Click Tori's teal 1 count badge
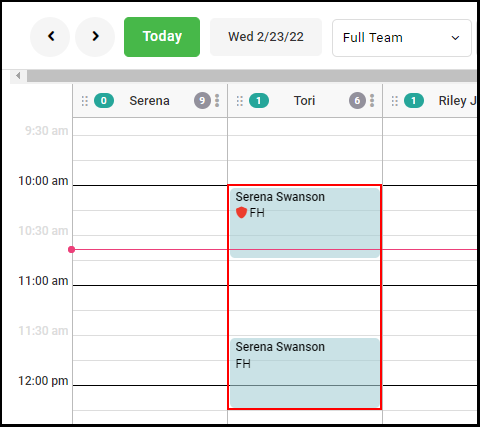480x427 pixels. point(259,101)
